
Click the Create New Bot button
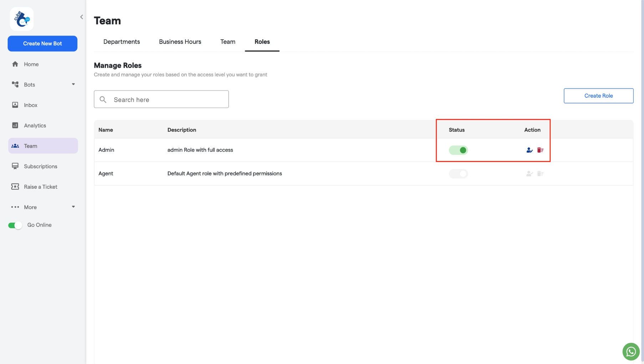tap(42, 44)
